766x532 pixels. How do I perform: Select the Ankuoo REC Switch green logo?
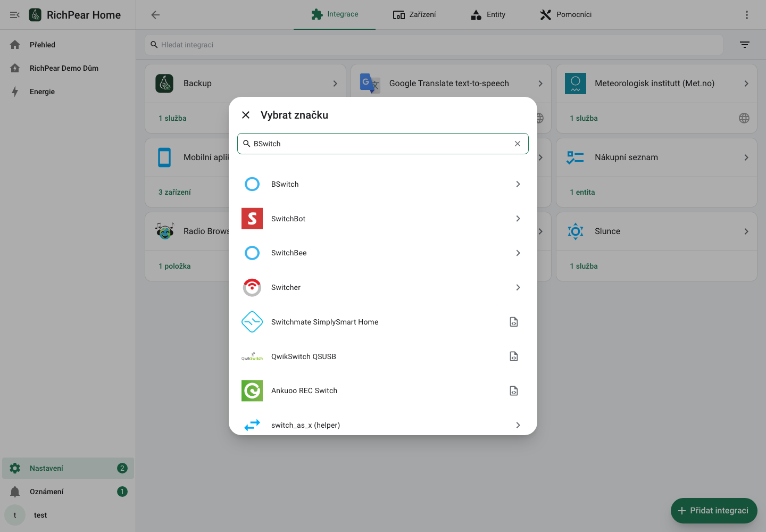(252, 390)
